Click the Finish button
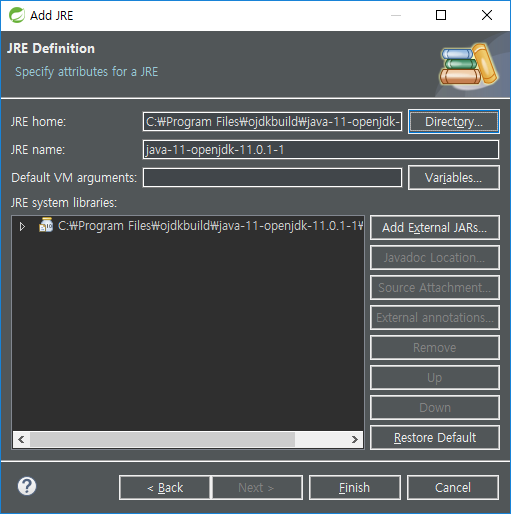The image size is (511, 514). pyautogui.click(x=355, y=488)
